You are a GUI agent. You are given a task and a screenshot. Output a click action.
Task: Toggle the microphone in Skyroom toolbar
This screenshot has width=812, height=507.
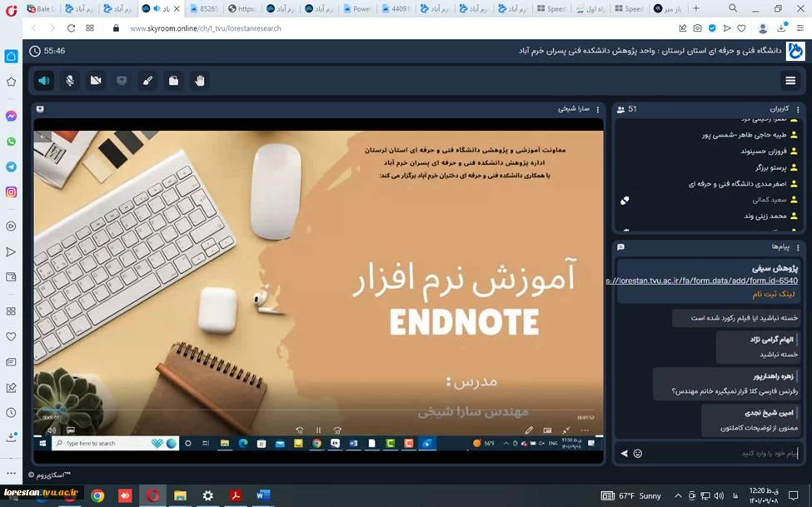(70, 81)
